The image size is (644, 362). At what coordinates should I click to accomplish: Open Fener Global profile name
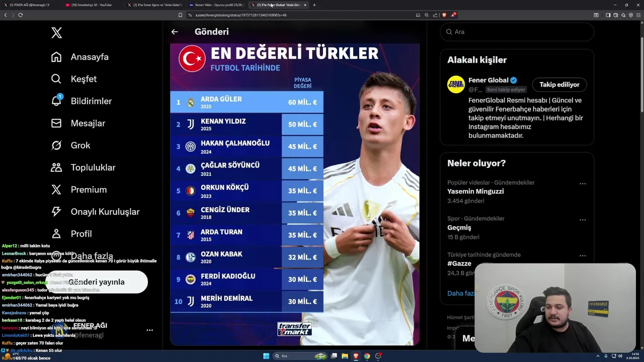coord(488,80)
